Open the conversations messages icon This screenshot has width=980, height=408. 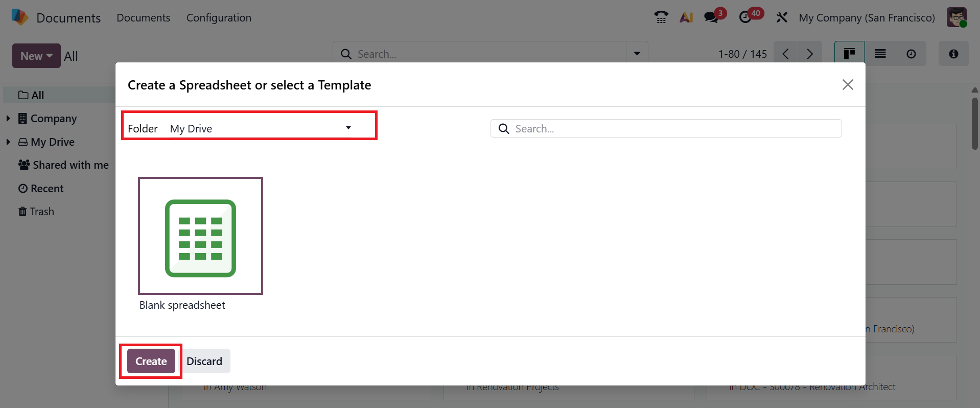click(711, 17)
